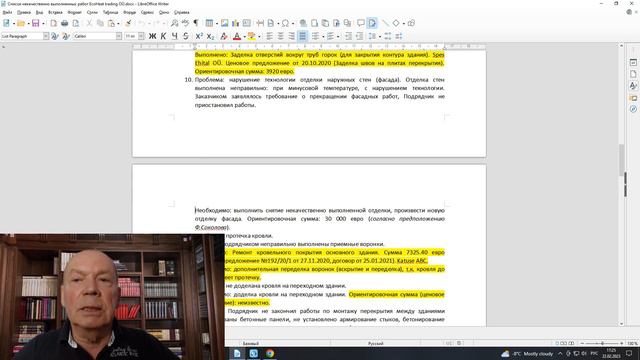
Task: Open new document dropdown arrow
Action: click(13, 23)
